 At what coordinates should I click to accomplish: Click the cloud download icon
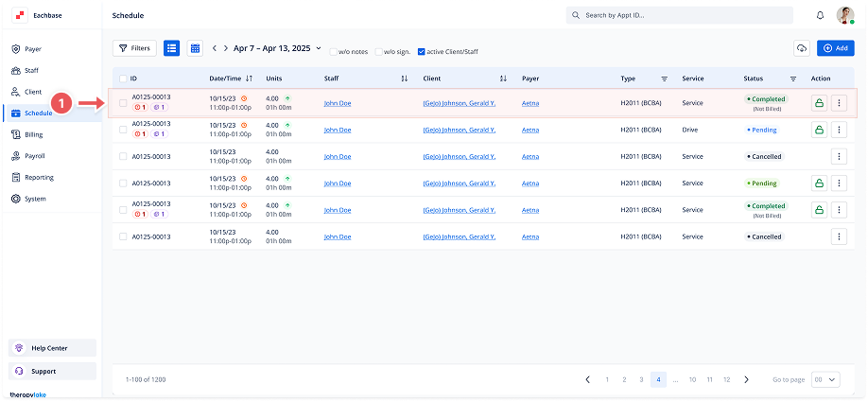(x=803, y=48)
